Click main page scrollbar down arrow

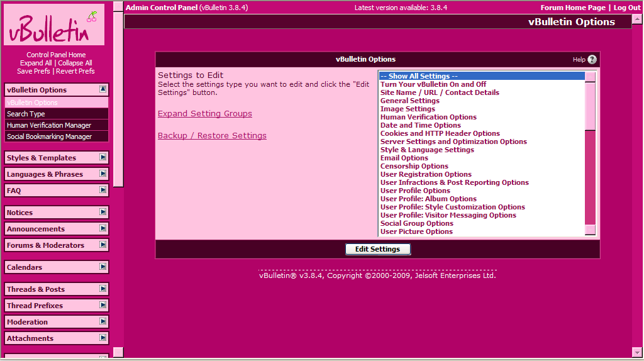point(638,352)
